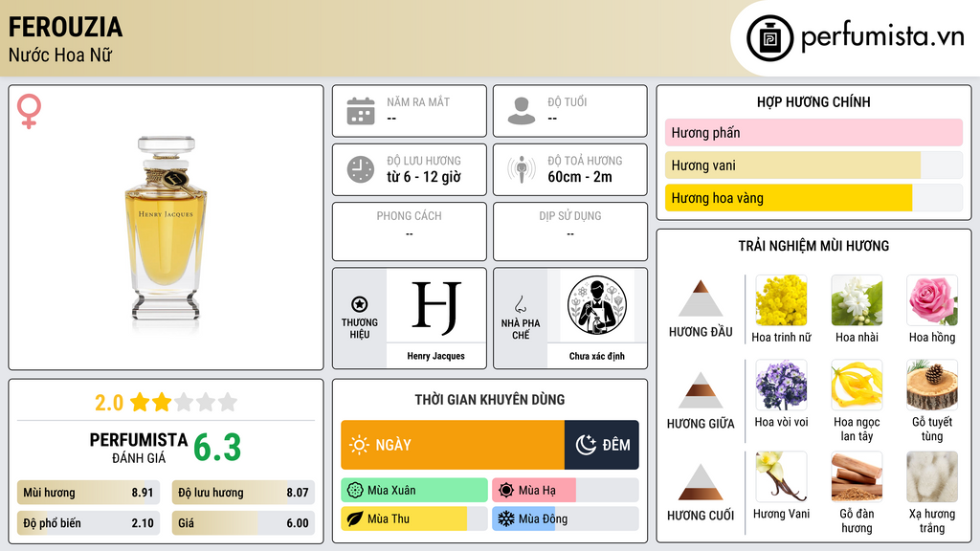Click the Hương vani accord bar
980x551 pixels.
point(813,165)
